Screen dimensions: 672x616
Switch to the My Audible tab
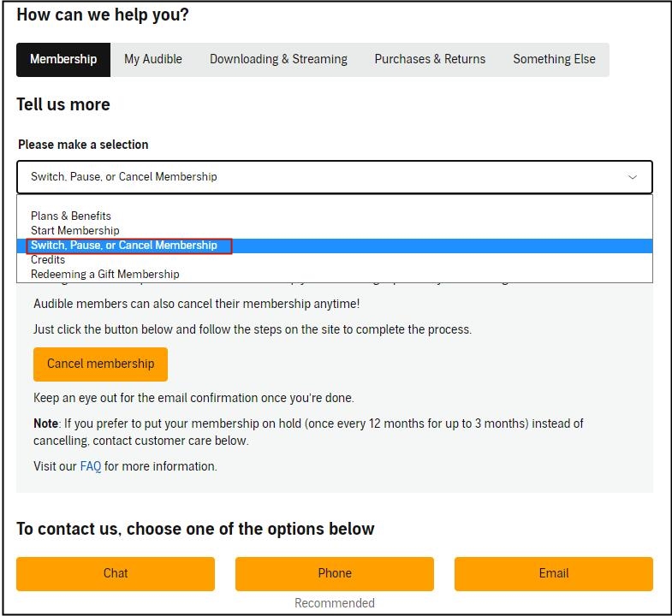tap(153, 60)
